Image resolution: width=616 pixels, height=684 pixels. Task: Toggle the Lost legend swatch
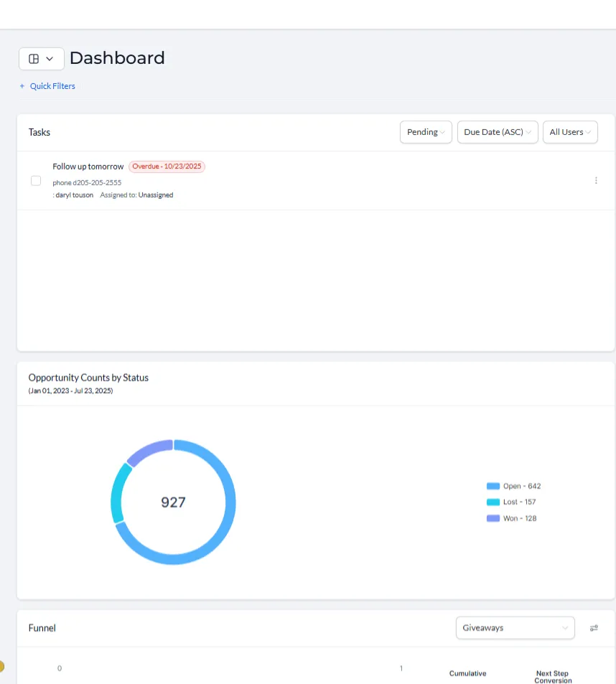click(493, 502)
